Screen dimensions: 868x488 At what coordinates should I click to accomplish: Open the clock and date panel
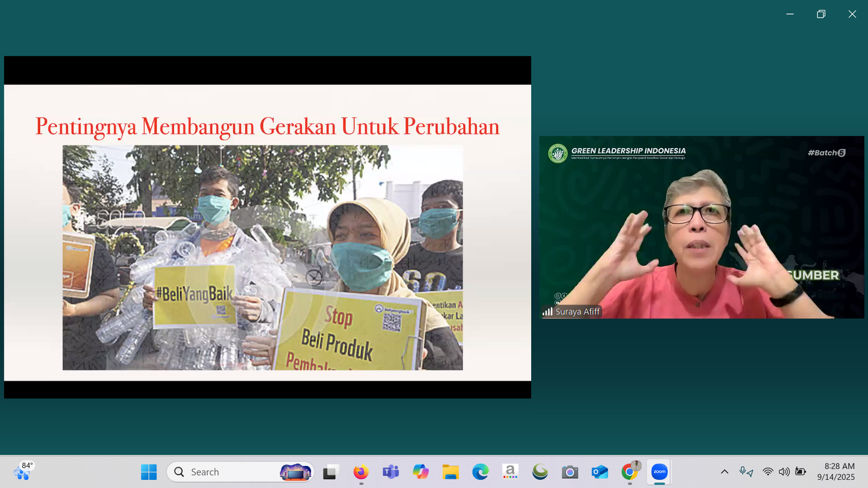point(836,472)
